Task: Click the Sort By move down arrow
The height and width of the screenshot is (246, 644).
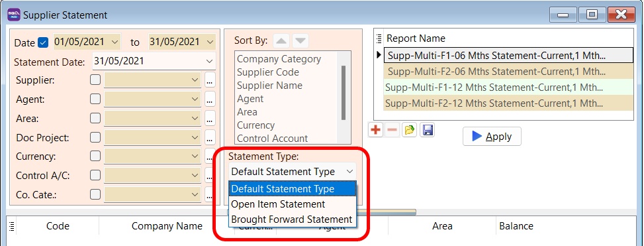Action: tap(300, 40)
